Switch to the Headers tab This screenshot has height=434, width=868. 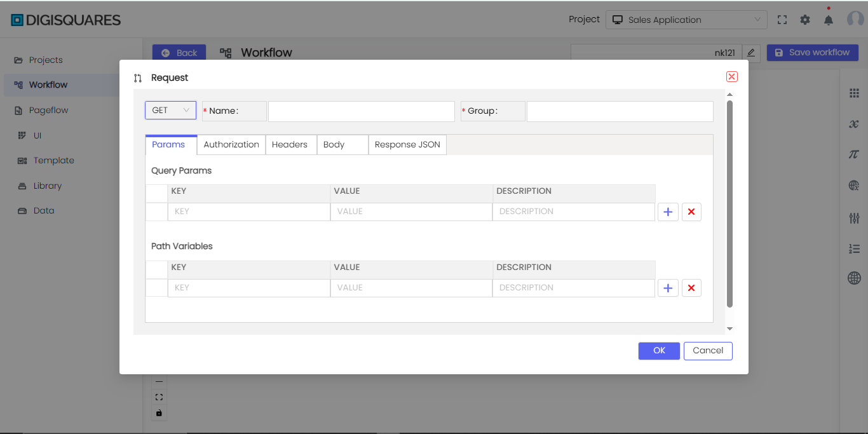click(290, 144)
